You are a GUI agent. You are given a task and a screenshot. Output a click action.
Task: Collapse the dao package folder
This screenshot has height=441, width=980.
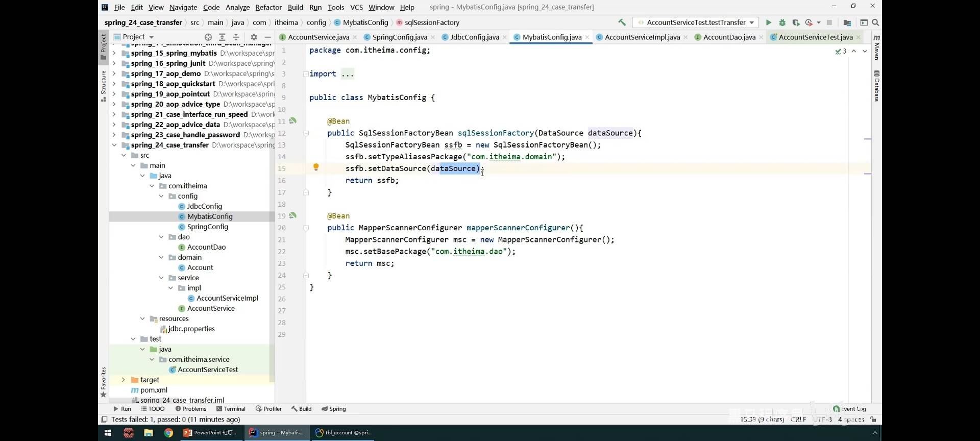click(x=161, y=237)
